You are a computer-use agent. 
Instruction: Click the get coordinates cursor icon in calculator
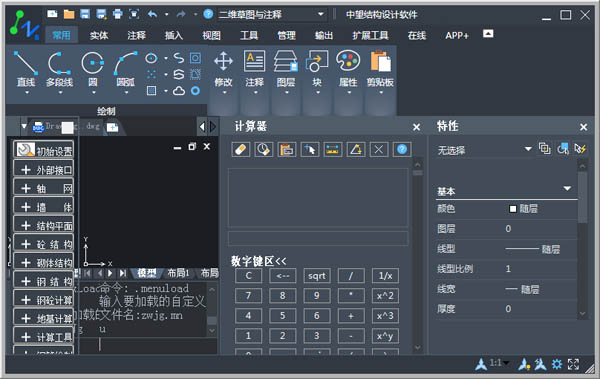[310, 149]
